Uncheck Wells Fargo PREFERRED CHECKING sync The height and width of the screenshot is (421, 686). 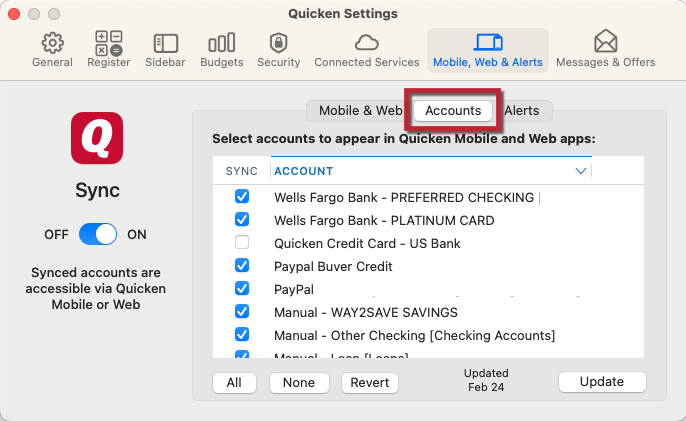point(242,196)
